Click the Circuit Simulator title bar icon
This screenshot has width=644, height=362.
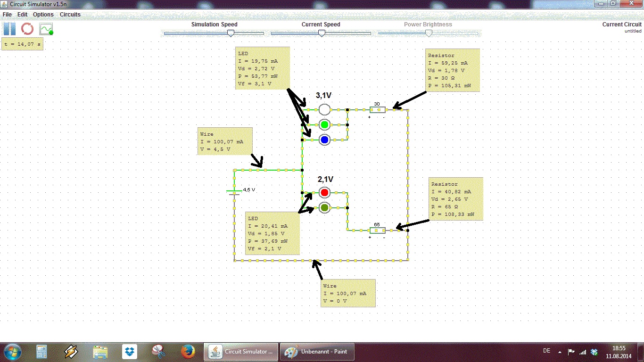point(5,4)
